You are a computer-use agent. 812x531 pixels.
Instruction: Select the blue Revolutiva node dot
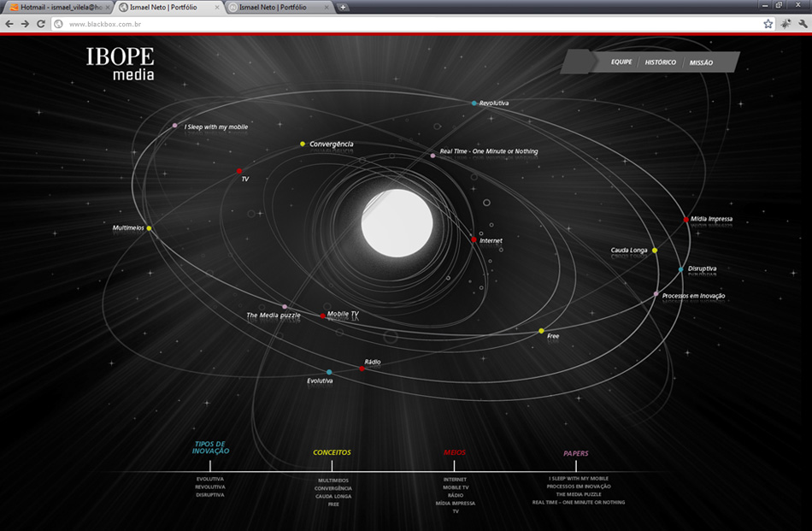pyautogui.click(x=474, y=103)
